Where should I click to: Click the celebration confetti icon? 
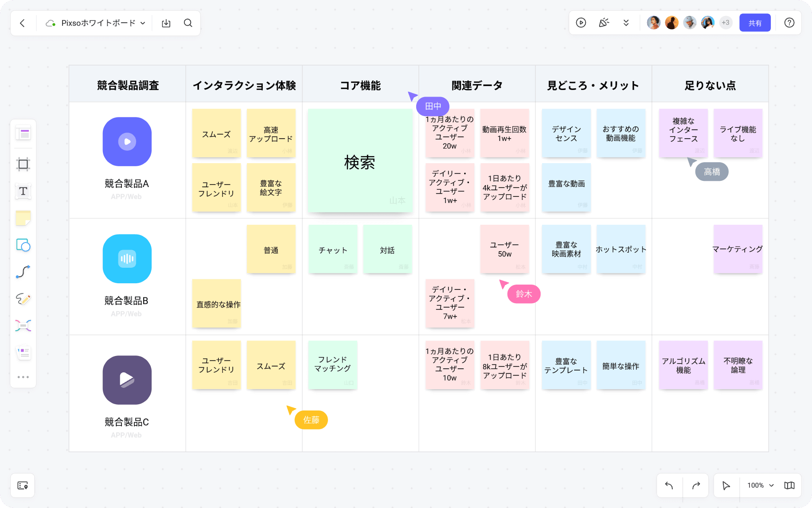tap(604, 23)
